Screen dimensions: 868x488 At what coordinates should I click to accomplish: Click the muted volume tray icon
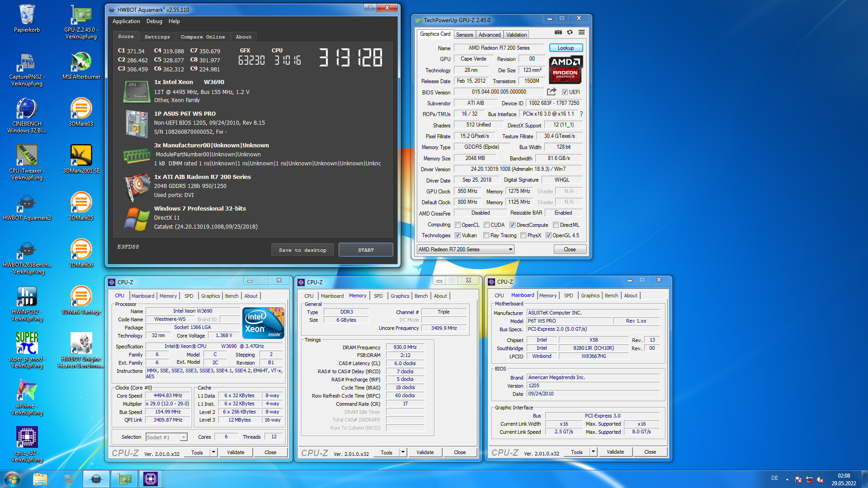tap(820, 479)
